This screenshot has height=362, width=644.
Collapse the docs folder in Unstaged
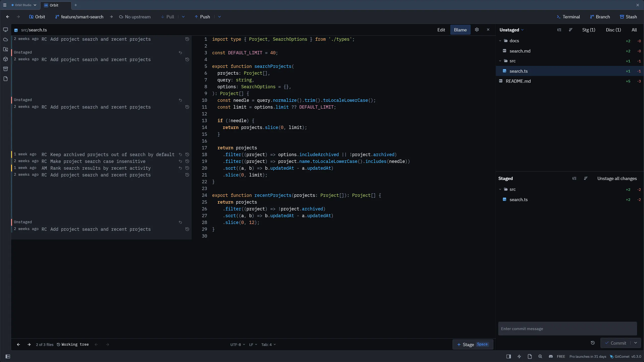[x=500, y=41]
